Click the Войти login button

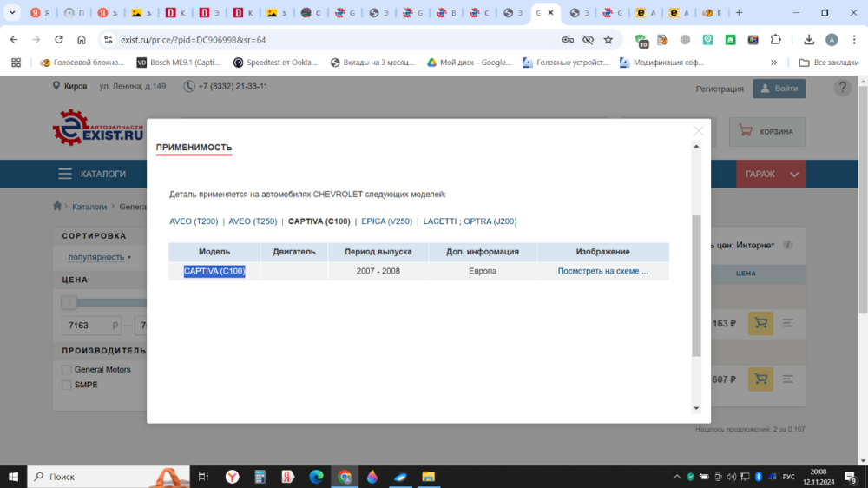pyautogui.click(x=779, y=89)
